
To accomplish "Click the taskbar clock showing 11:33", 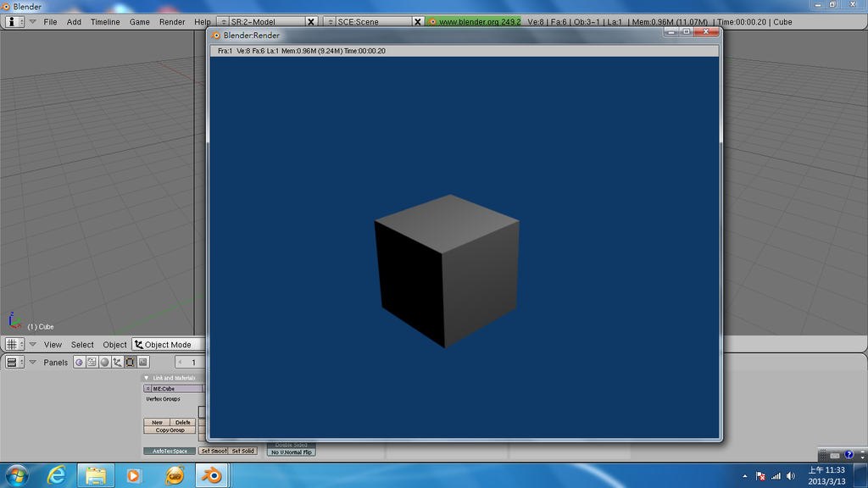I will coord(826,476).
